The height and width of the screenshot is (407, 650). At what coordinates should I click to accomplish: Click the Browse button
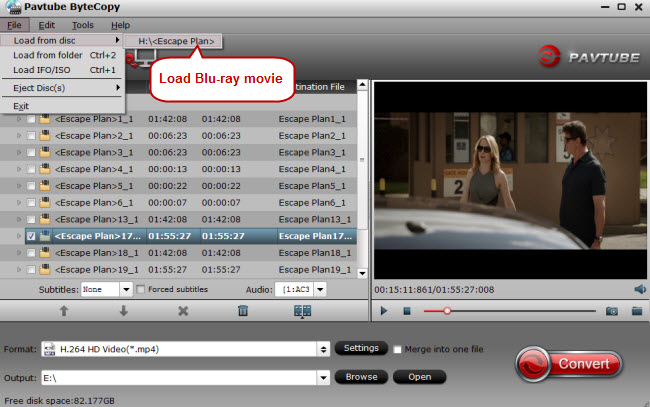point(361,377)
